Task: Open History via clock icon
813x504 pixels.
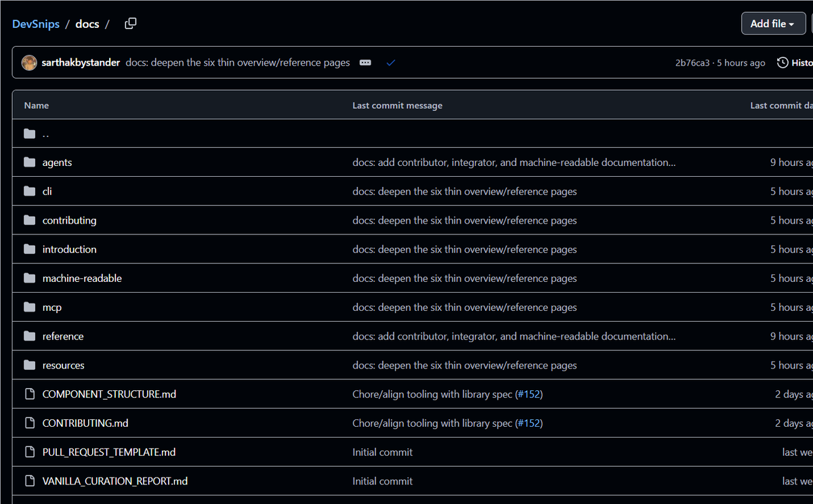Action: point(783,62)
